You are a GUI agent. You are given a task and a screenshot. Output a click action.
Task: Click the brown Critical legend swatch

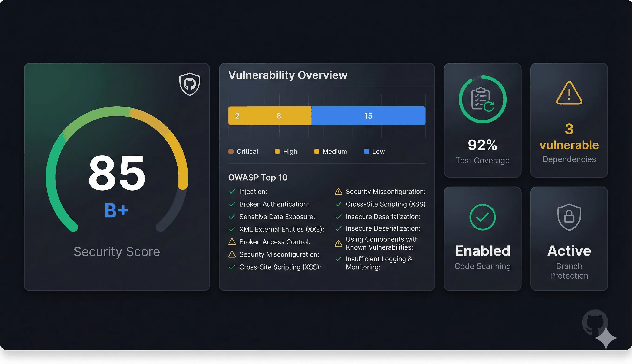231,152
